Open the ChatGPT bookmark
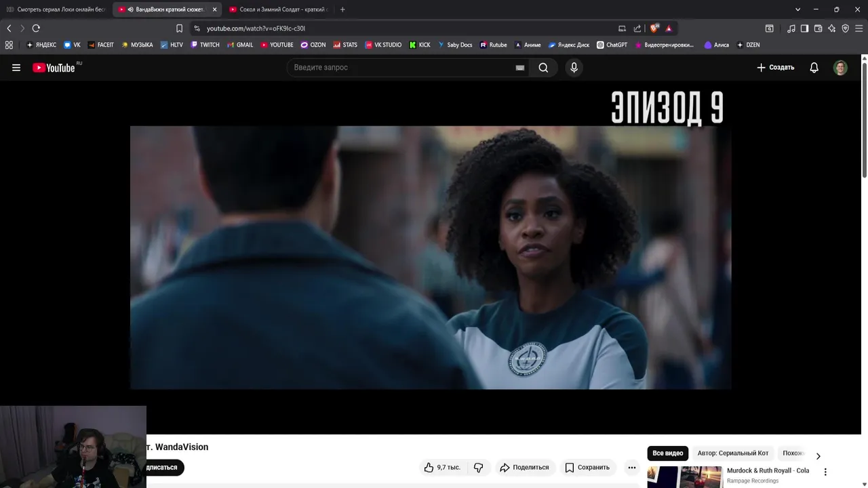The width and height of the screenshot is (868, 488). (x=612, y=45)
